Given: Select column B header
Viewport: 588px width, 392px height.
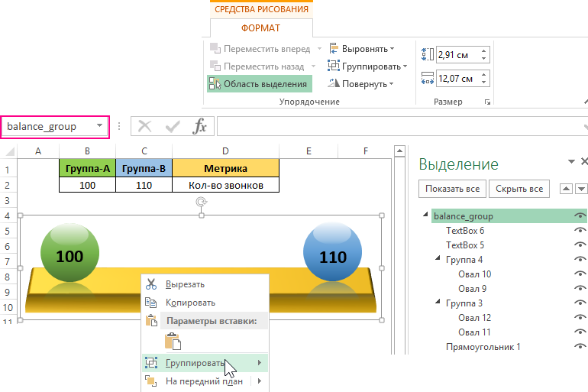Looking at the screenshot, I should point(87,151).
